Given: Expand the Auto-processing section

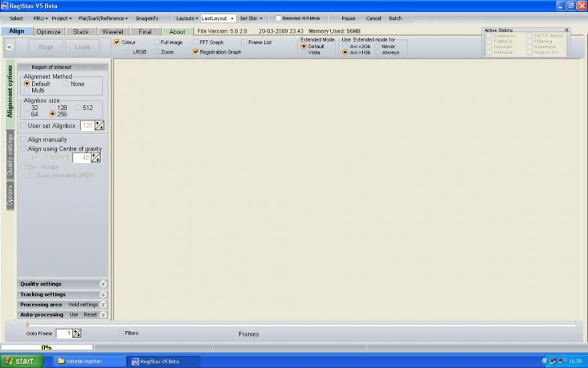Looking at the screenshot, I should [x=103, y=314].
